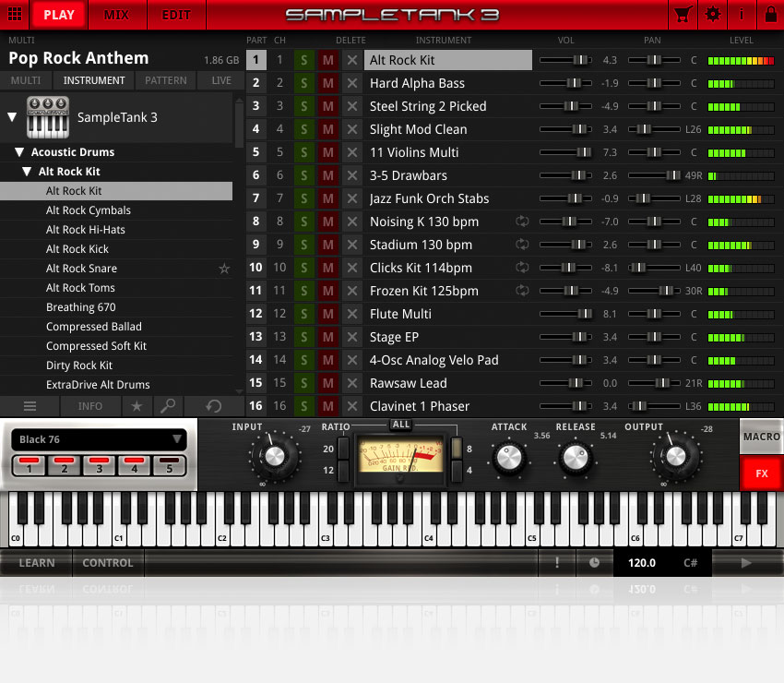Viewport: 784px width, 683px height.
Task: Click the INFO button in the browser footer
Action: [x=89, y=406]
